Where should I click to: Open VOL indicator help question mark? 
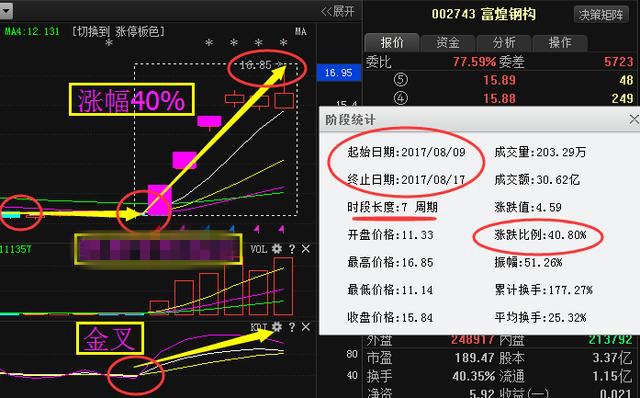coord(292,249)
